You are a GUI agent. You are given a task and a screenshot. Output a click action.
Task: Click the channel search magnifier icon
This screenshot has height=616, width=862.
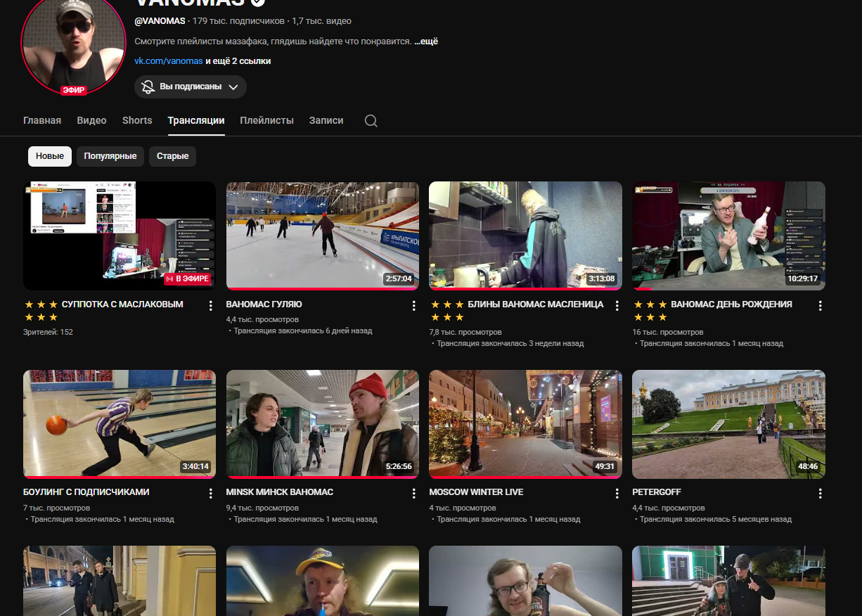pos(371,121)
